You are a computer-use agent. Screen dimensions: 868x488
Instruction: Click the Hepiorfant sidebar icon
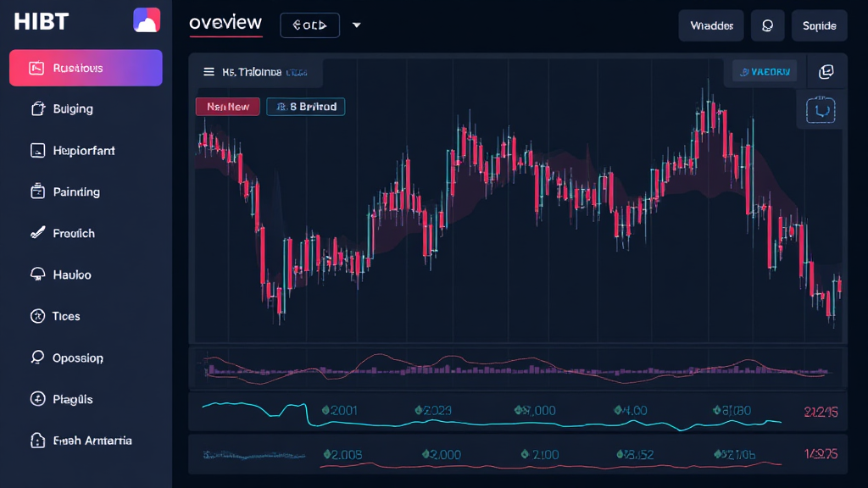(36, 151)
